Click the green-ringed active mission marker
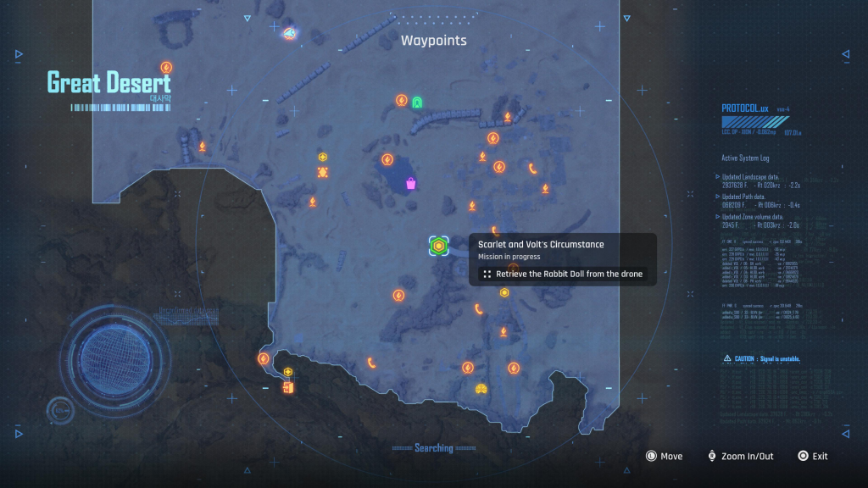 [437, 246]
